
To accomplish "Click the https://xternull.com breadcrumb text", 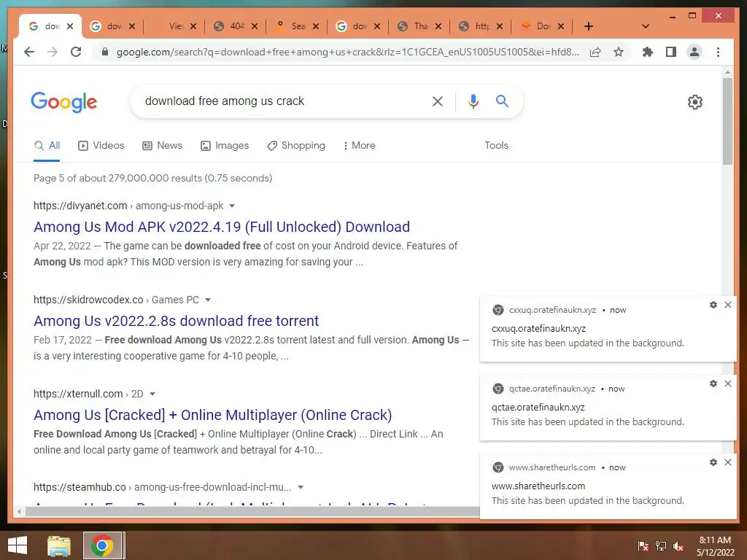I will pyautogui.click(x=78, y=394).
